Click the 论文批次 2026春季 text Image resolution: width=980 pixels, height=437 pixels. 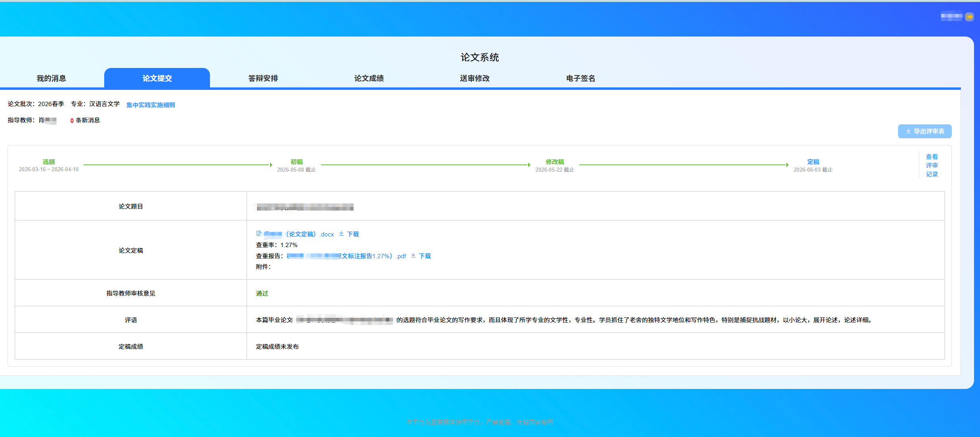coord(36,104)
